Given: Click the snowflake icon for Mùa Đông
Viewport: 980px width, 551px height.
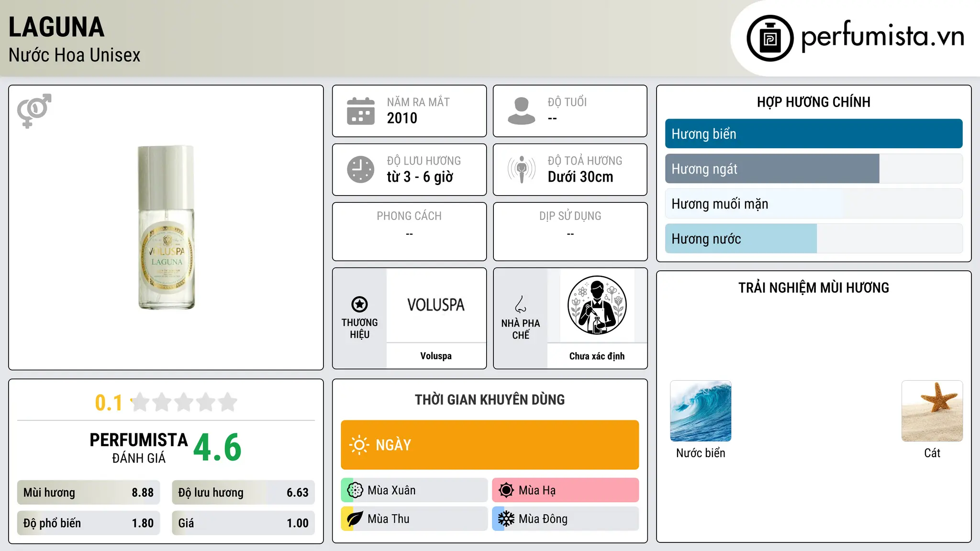Looking at the screenshot, I should (x=506, y=519).
